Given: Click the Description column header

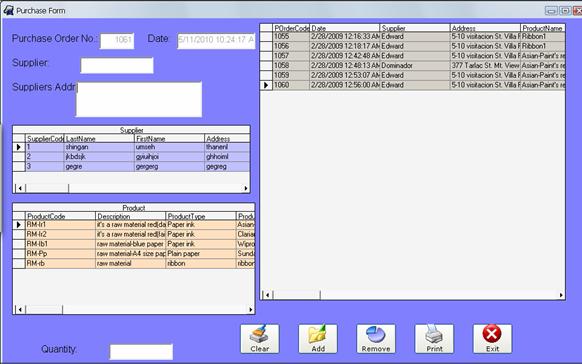Looking at the screenshot, I should [x=131, y=216].
